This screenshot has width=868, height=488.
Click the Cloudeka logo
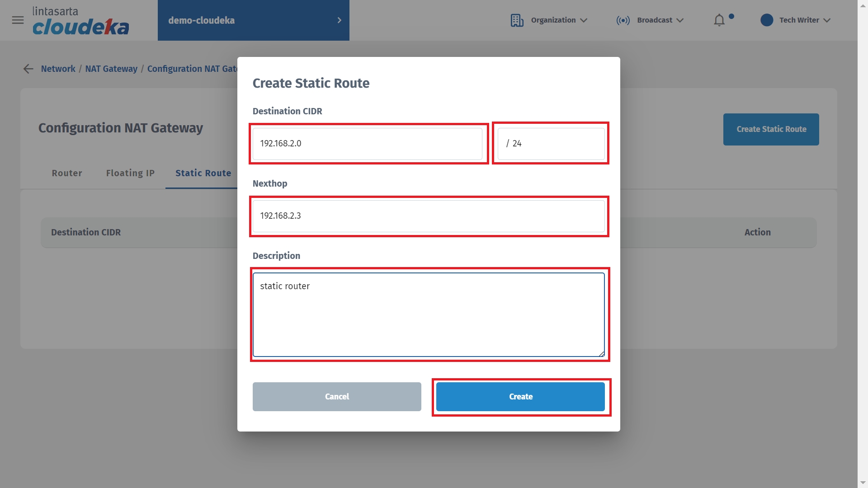[80, 21]
